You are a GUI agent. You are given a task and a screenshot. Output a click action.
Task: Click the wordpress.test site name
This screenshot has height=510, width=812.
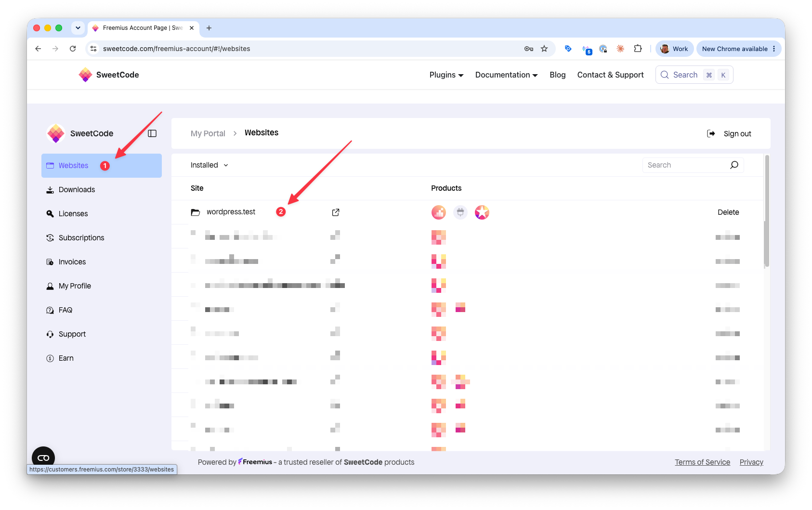tap(231, 212)
